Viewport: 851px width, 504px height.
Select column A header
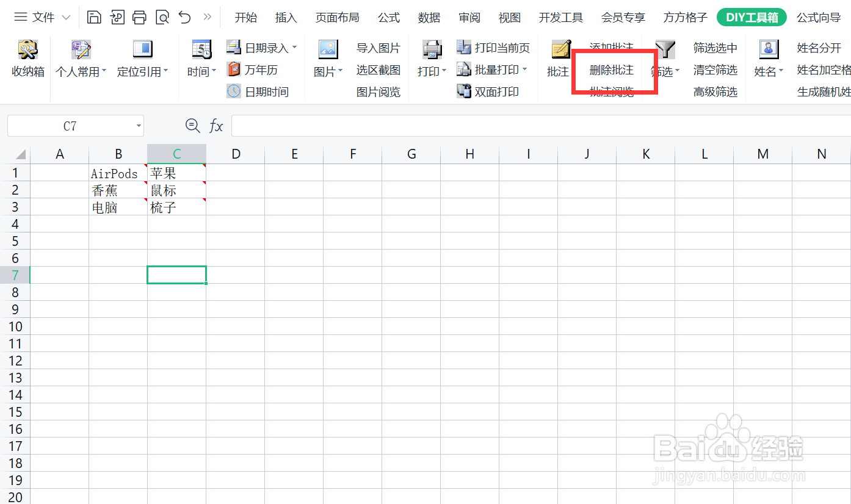pos(60,154)
